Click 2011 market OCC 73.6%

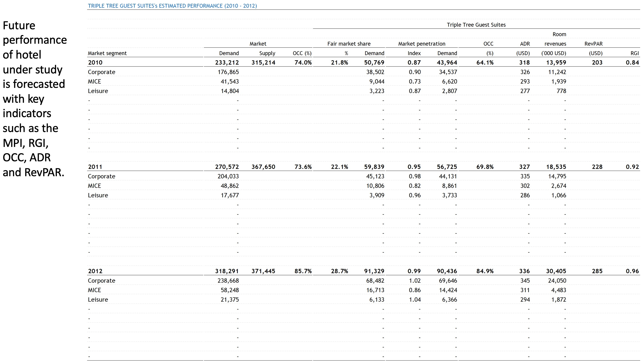pyautogui.click(x=303, y=167)
